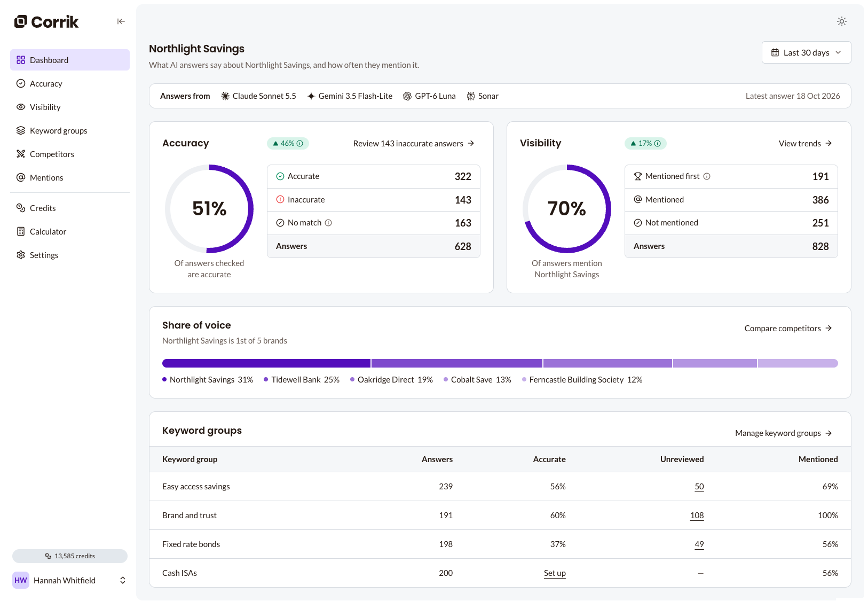The image size is (868, 601).
Task: Click the Inaccurate row showing 143
Action: pyautogui.click(x=374, y=200)
